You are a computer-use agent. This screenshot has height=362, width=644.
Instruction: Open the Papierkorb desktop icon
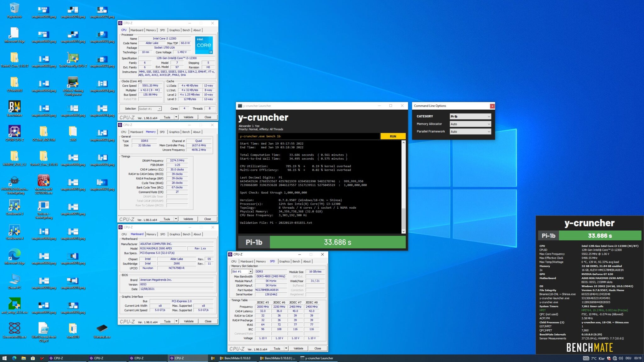pyautogui.click(x=14, y=10)
